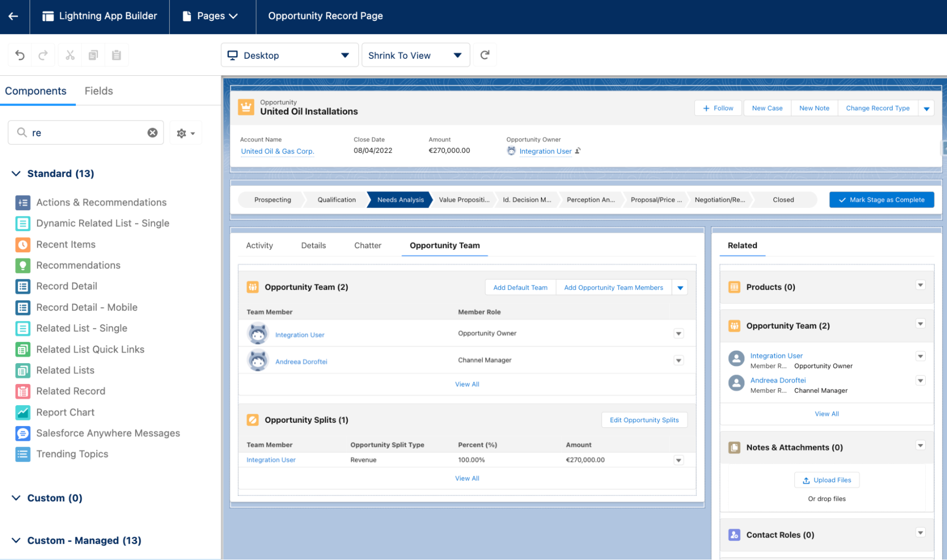This screenshot has width=947, height=560.
Task: Click Change Record Type button
Action: tap(878, 108)
